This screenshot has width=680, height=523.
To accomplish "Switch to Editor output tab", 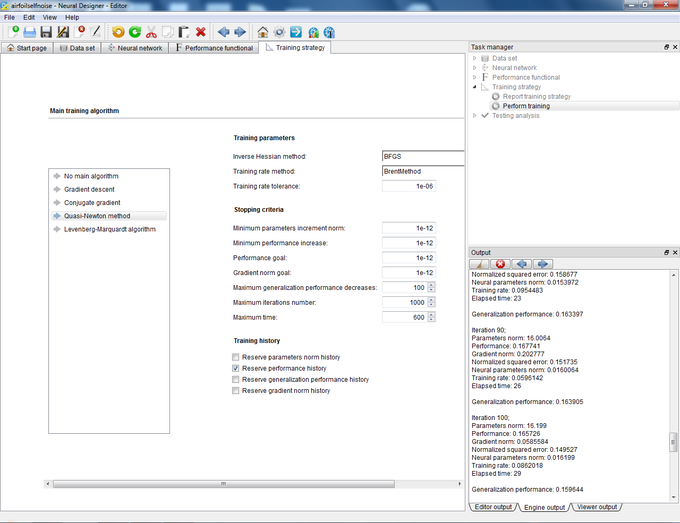I will pos(493,507).
